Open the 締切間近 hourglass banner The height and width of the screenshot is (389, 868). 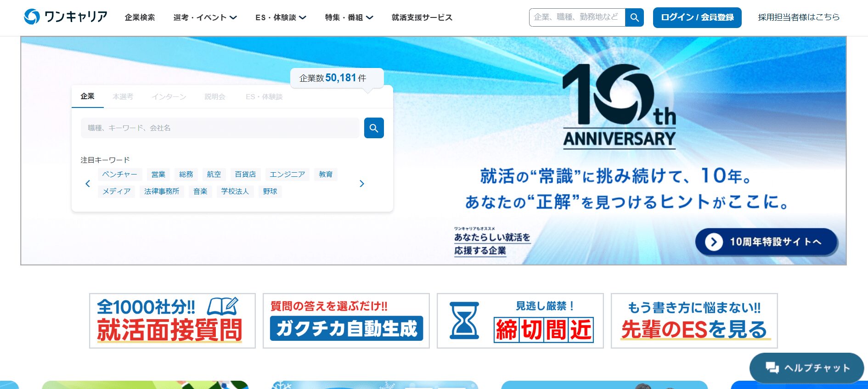(520, 321)
